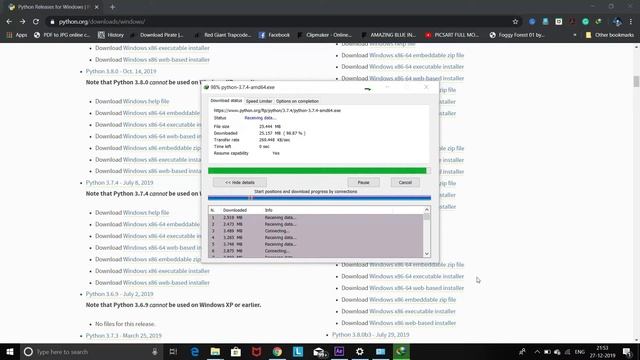
Task: Click the Hide details button
Action: pyautogui.click(x=240, y=182)
